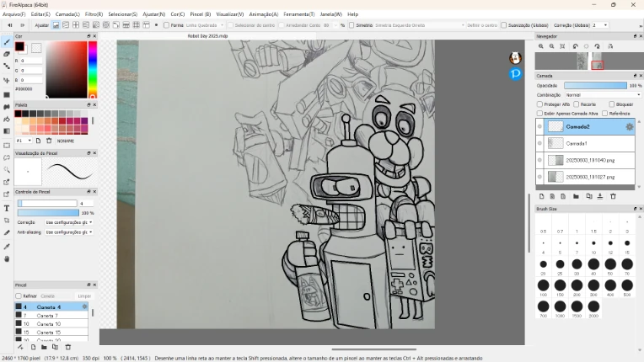This screenshot has height=362, width=644.
Task: Click the Redo arrow in the toolbar
Action: [x=23, y=25]
